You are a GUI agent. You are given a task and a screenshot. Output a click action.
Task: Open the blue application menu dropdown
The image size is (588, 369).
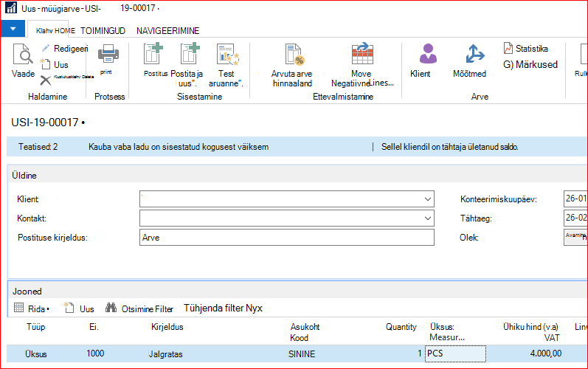[x=13, y=29]
